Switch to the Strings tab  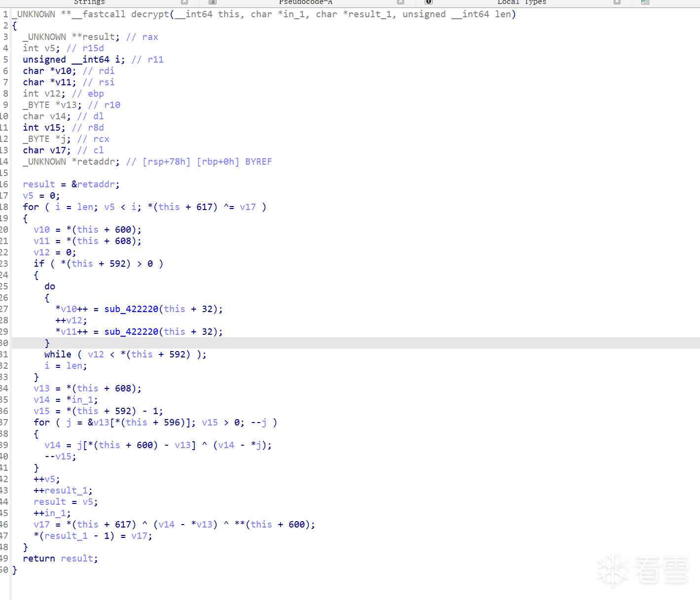[x=89, y=2]
